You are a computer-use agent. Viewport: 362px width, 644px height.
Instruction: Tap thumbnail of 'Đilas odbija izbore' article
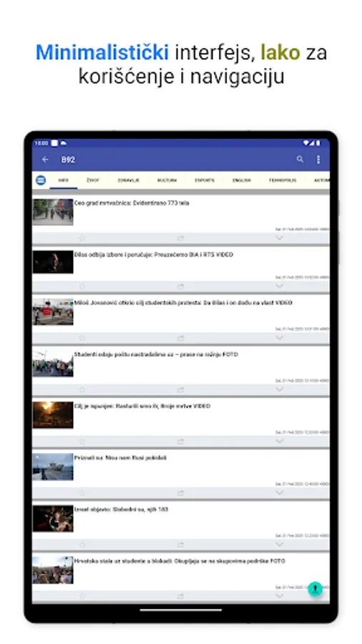53,262
